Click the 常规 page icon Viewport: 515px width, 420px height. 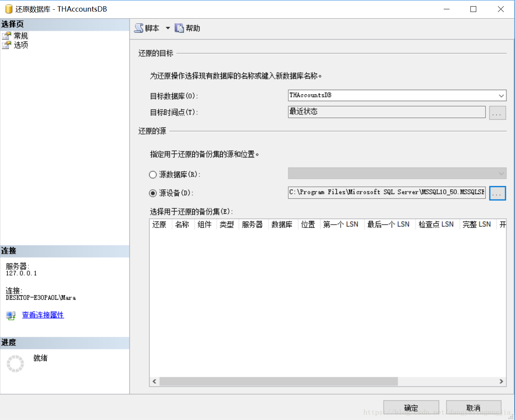pyautogui.click(x=7, y=36)
